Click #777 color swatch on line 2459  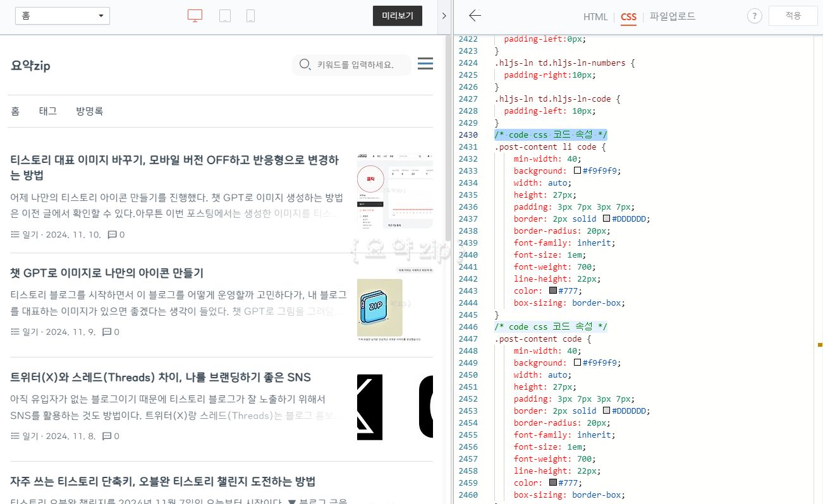click(553, 483)
